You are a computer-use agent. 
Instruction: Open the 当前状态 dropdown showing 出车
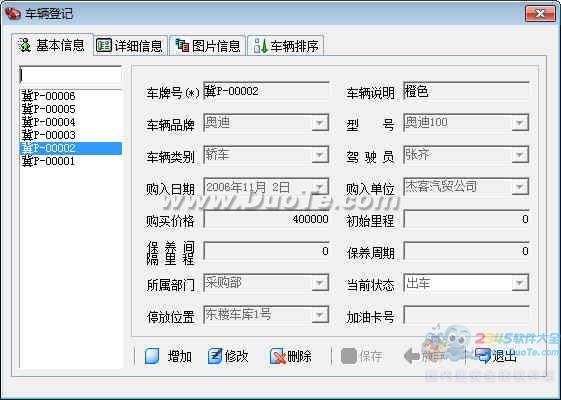tap(519, 283)
